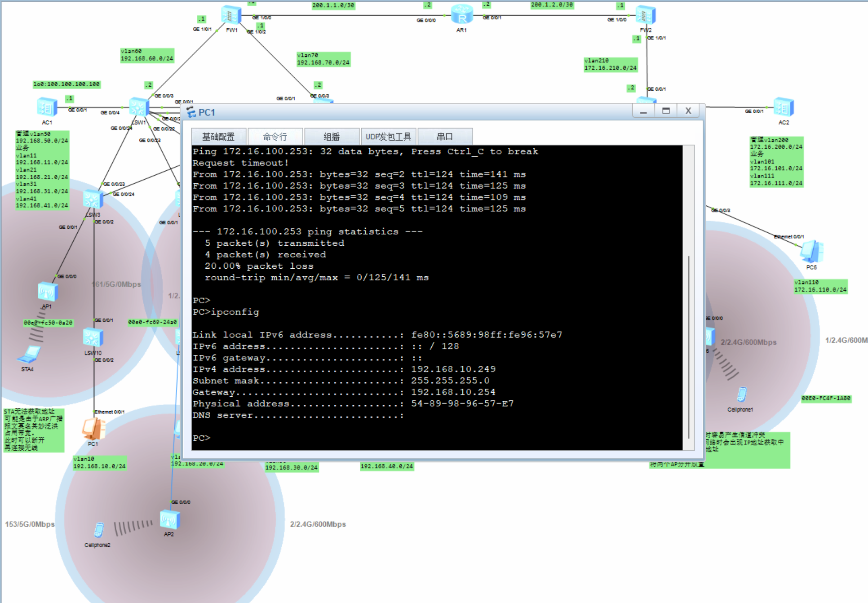Screen dimensions: 868x603
Task: Select the AP1 access point icon
Action: (x=47, y=292)
